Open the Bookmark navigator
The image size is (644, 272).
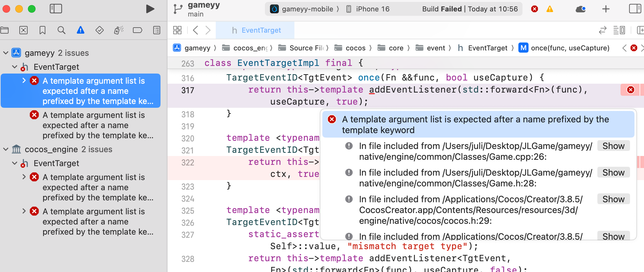click(x=43, y=30)
